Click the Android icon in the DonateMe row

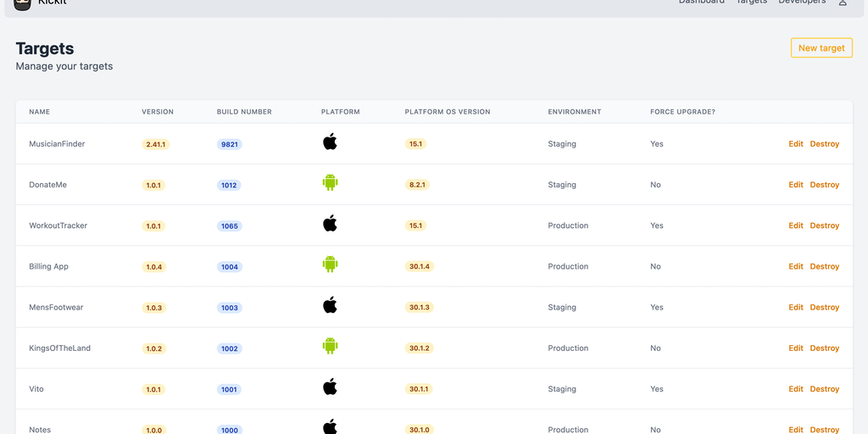330,183
